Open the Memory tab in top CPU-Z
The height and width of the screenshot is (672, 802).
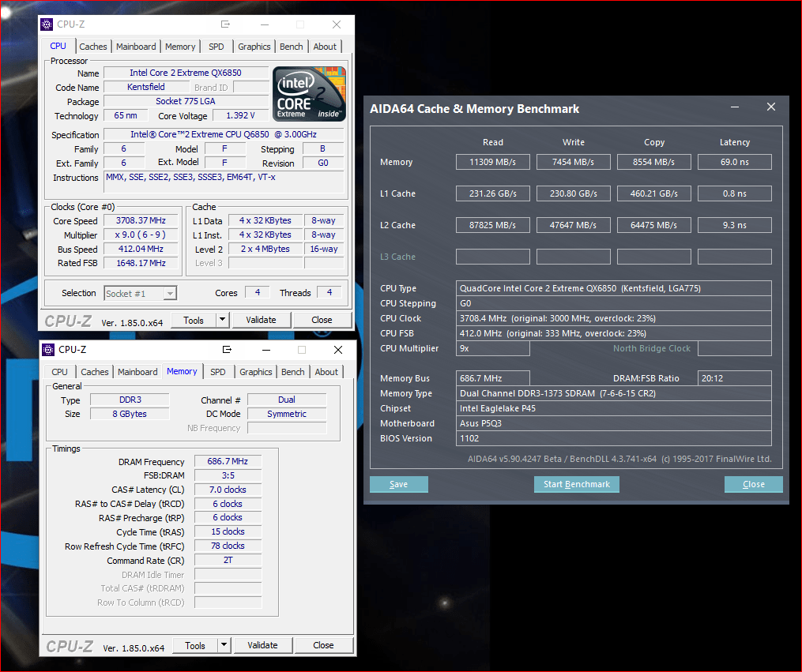pyautogui.click(x=180, y=47)
